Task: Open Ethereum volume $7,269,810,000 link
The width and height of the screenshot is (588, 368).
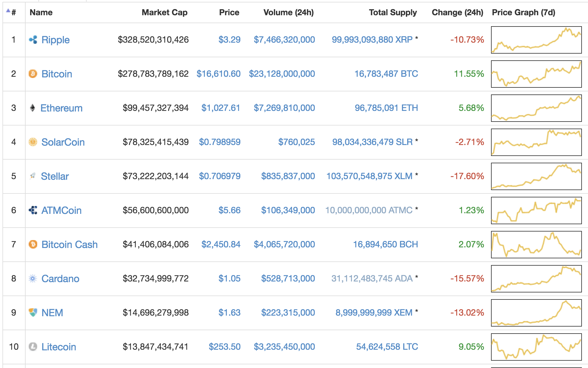Action: coord(284,108)
